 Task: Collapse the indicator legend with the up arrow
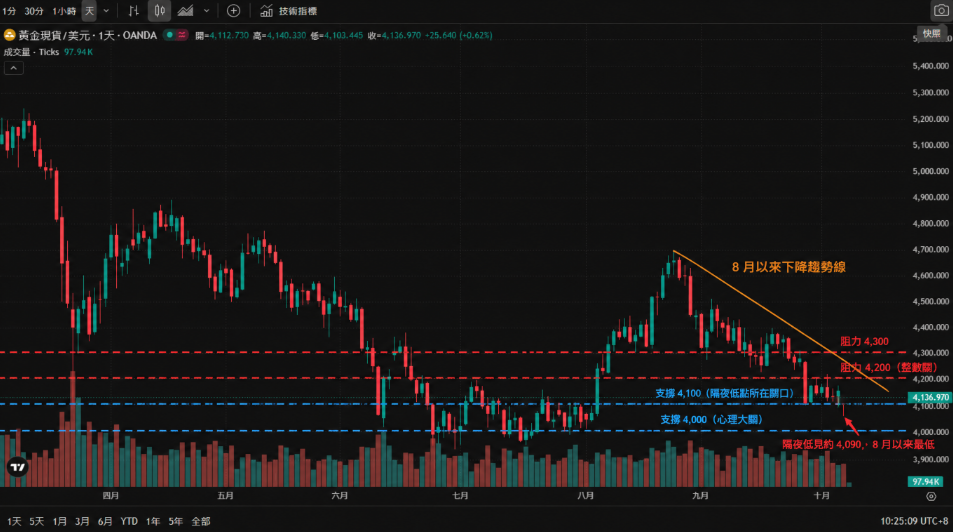coord(13,68)
